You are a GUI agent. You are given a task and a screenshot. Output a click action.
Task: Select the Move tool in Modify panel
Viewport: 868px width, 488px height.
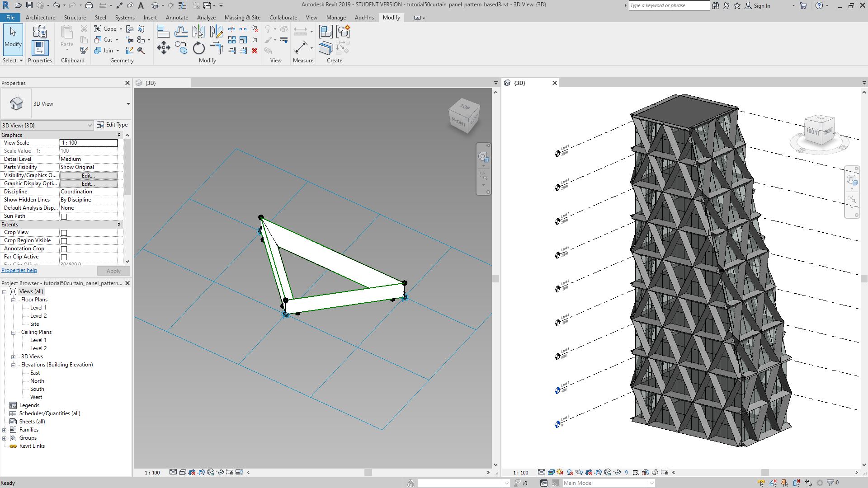coord(163,48)
